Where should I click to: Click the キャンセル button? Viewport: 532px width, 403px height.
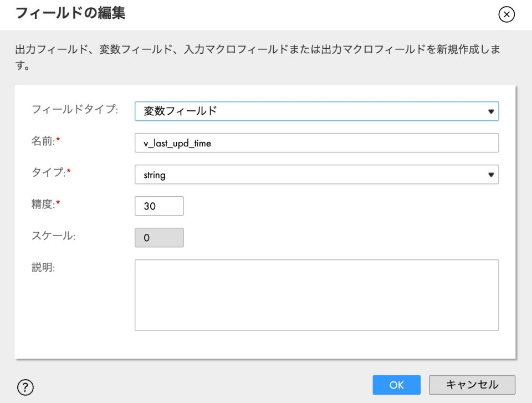point(472,385)
